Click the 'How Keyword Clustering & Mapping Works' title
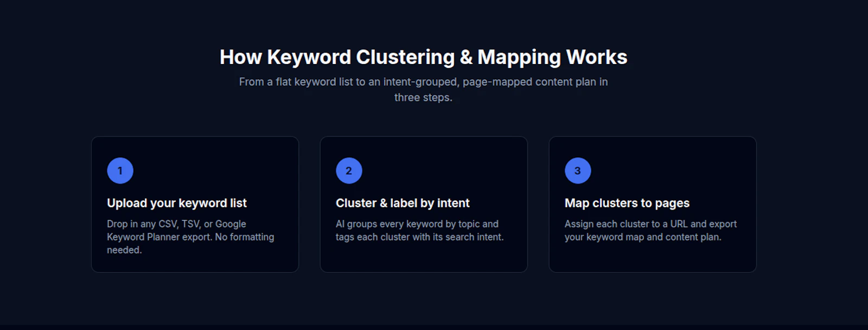 point(423,57)
